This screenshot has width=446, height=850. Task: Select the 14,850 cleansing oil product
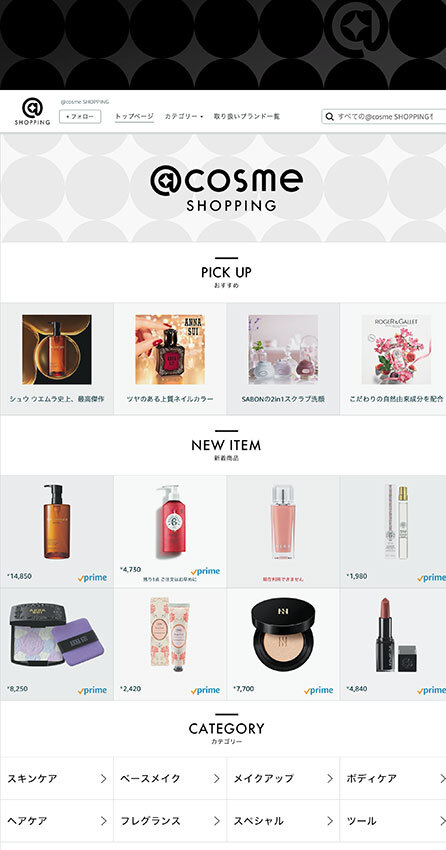(57, 531)
